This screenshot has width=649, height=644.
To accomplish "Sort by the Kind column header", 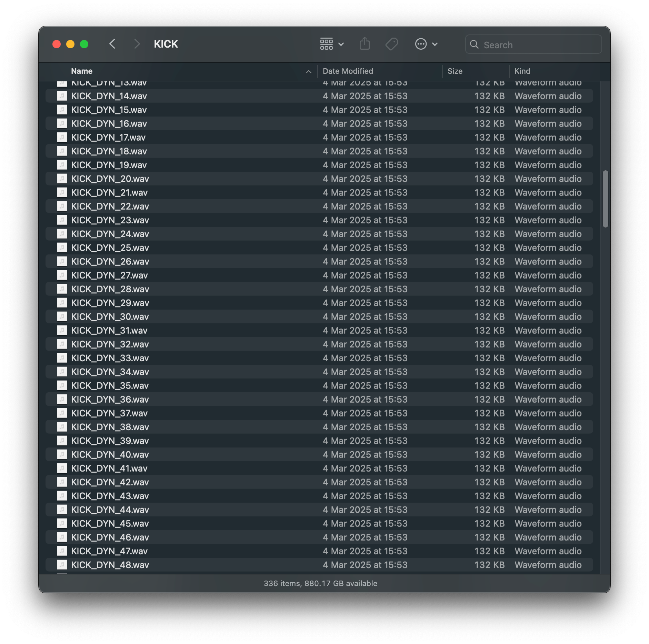I will (522, 71).
